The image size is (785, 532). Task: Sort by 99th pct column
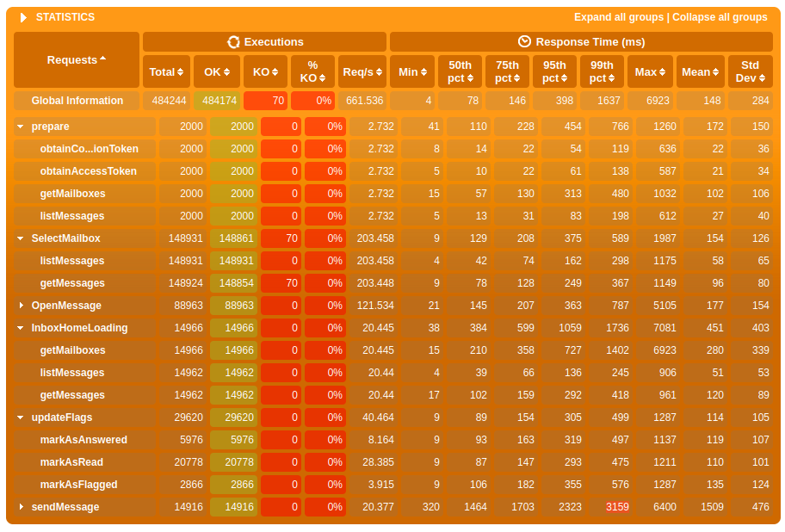point(602,71)
